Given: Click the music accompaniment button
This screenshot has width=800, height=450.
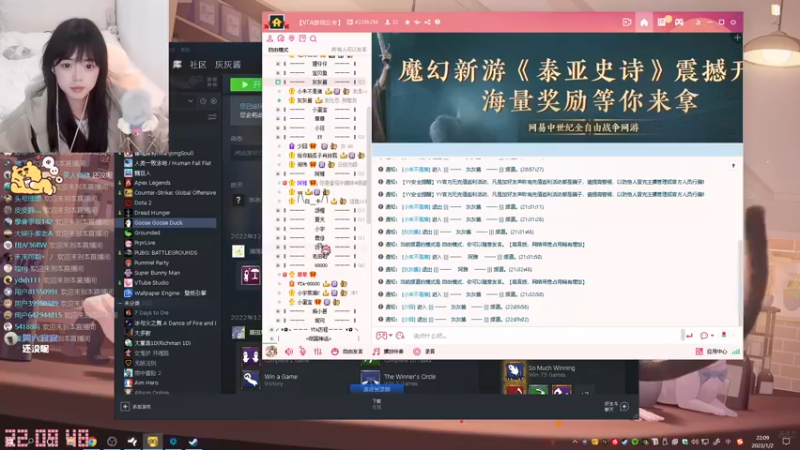Looking at the screenshot, I should [x=388, y=352].
